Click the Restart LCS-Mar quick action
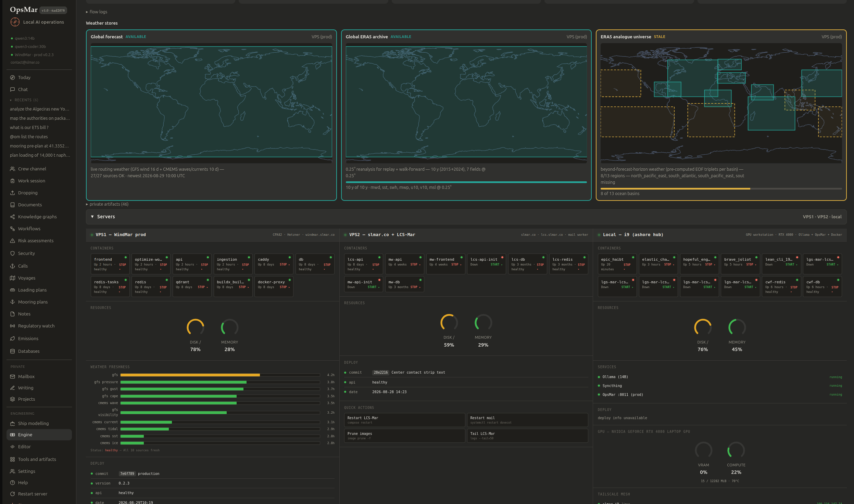The height and width of the screenshot is (504, 854). [x=404, y=420]
